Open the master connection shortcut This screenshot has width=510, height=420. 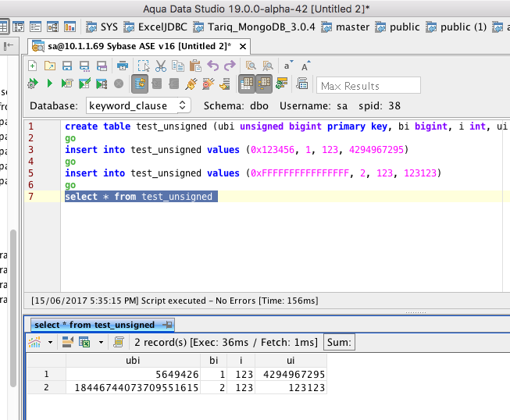click(345, 27)
